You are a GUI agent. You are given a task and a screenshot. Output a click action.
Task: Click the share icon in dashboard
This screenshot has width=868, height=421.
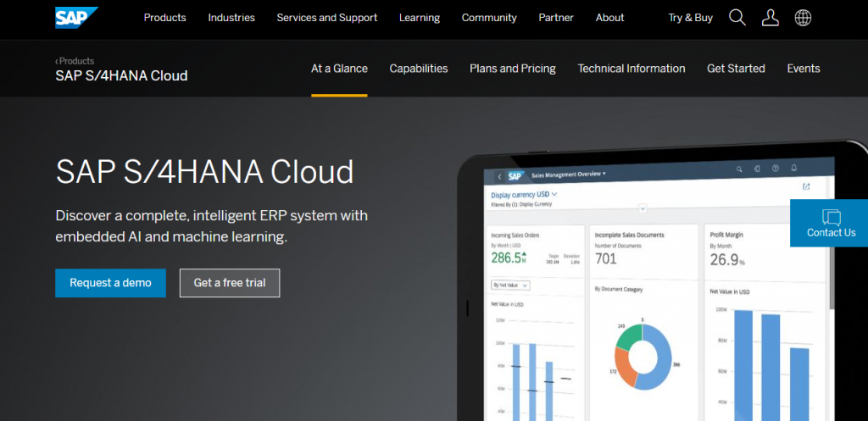pos(806,186)
